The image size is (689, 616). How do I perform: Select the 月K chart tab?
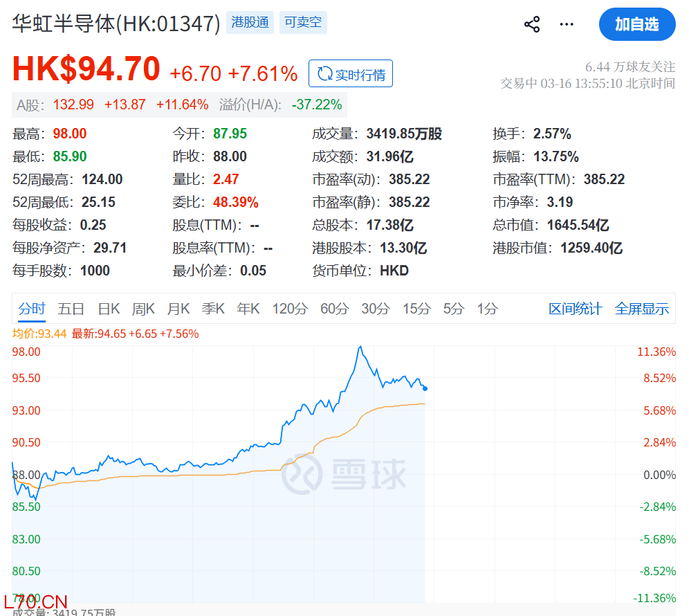pos(178,309)
